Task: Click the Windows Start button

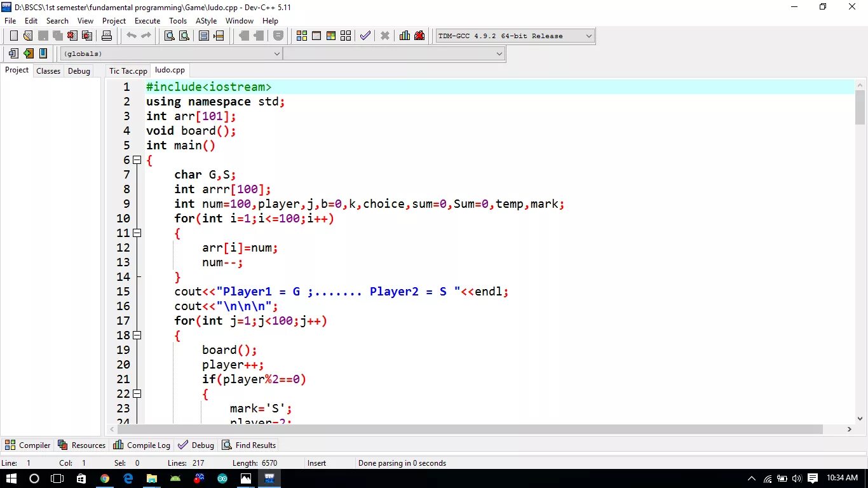Action: 11,478
